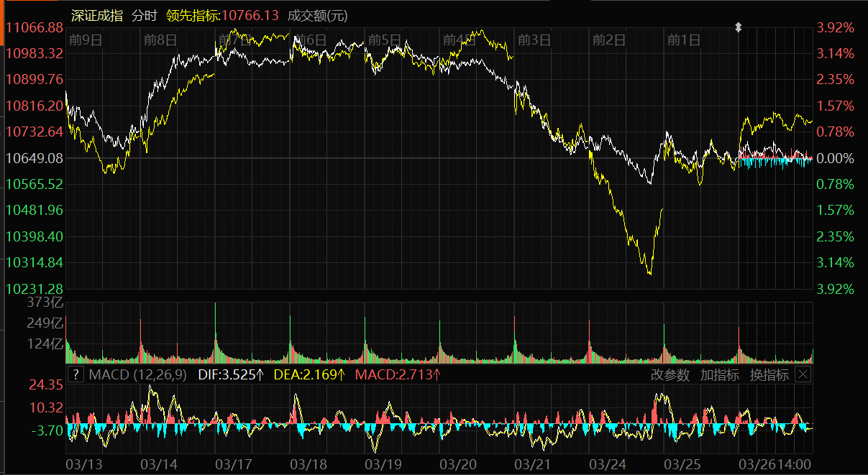The image size is (868, 475).
Task: Click the vertical resize arrows icon near top right
Action: (738, 27)
